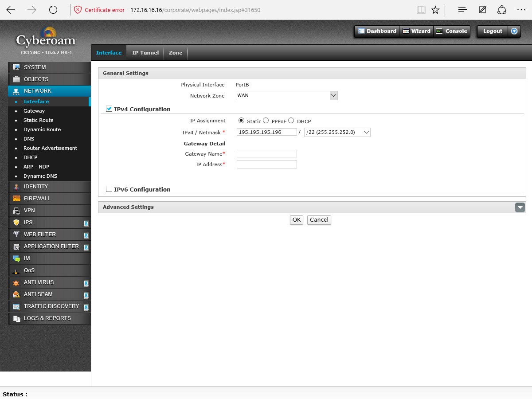Click the IM chat icon
Screen dimensions: 532x399
coord(16,258)
